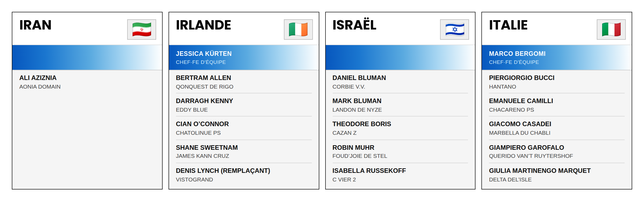
Task: Click Jessica Kürten chef d'équipe banner
Action: (x=244, y=57)
